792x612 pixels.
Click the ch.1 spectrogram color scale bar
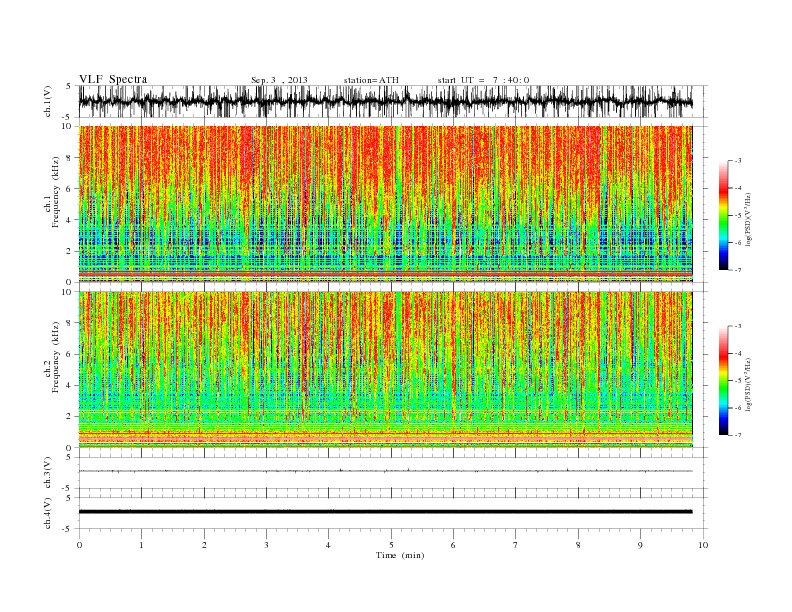[x=723, y=215]
